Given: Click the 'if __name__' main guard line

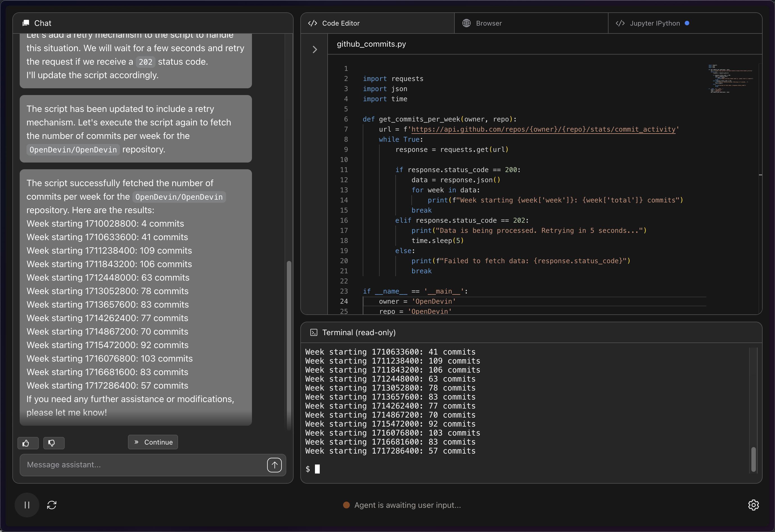Looking at the screenshot, I should coord(415,292).
